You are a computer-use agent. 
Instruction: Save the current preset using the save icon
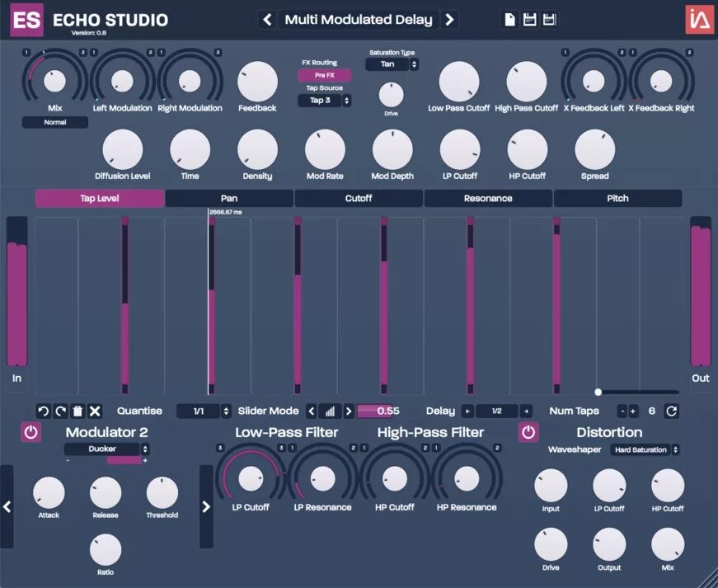click(x=528, y=18)
